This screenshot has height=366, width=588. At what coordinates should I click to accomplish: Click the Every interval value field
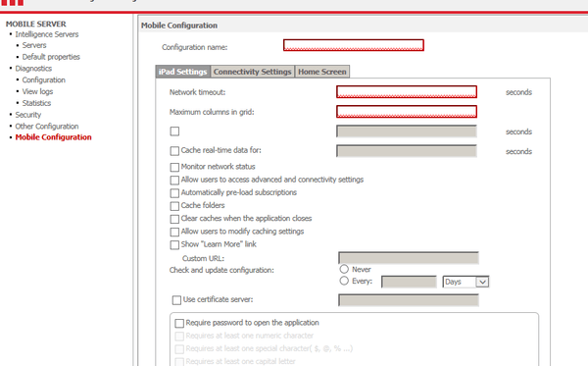[409, 282]
